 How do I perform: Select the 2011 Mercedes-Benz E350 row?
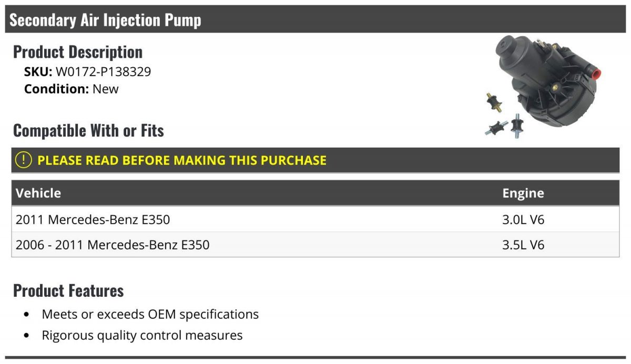point(93,220)
